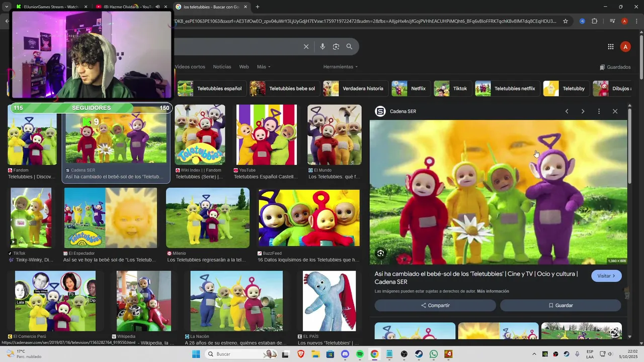The width and height of the screenshot is (644, 362).
Task: Select the los teletubbies search tab
Action: tap(211, 7)
